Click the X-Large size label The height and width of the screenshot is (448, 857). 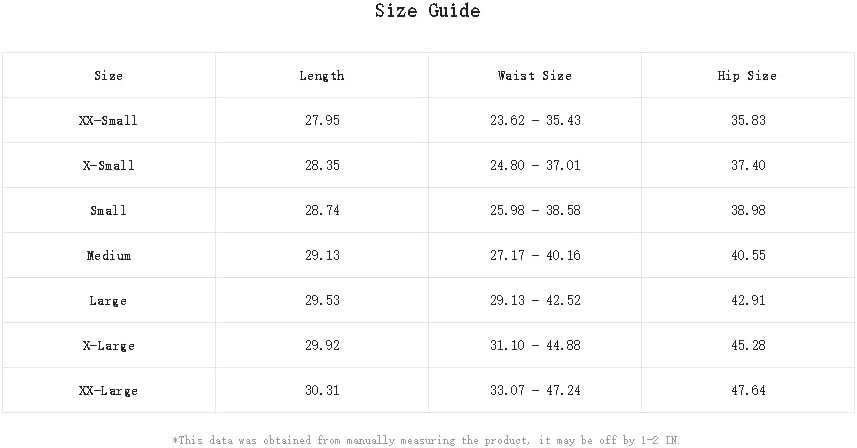[108, 345]
